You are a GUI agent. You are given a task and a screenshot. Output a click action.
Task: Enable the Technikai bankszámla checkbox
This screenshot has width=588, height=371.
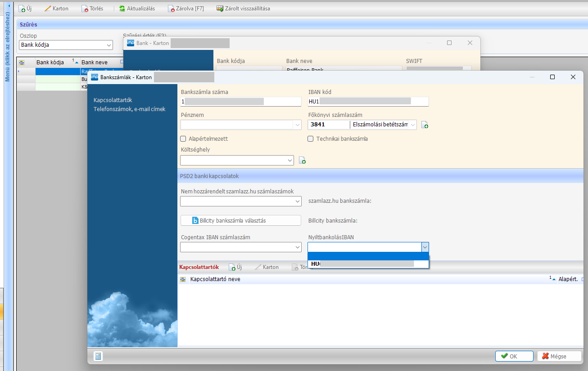(311, 139)
